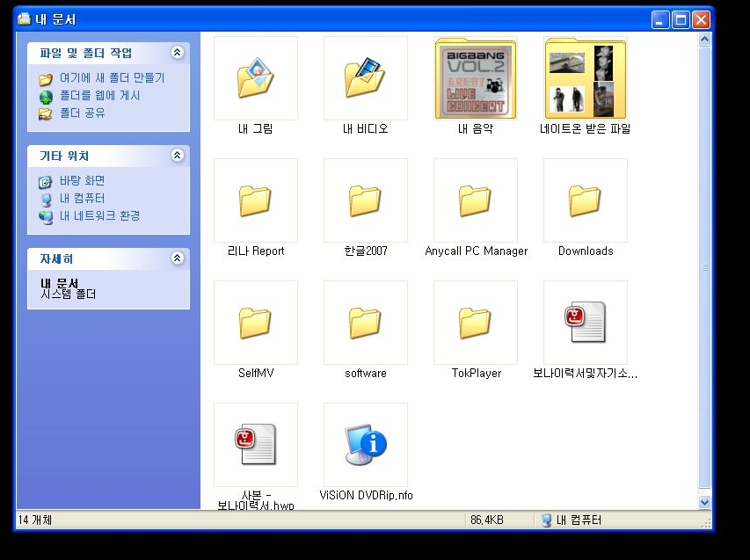Open the 내 그림 pictures folder icon
The image size is (750, 560).
pos(255,78)
